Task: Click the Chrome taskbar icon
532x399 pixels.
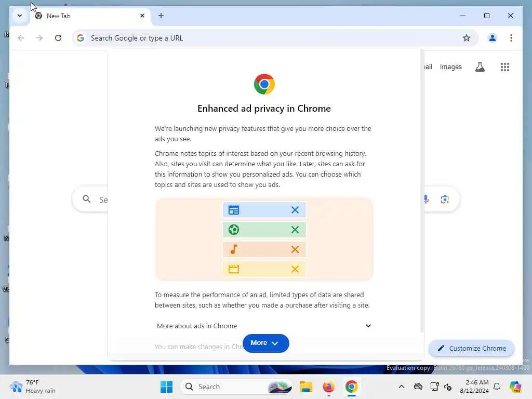Action: pos(352,387)
